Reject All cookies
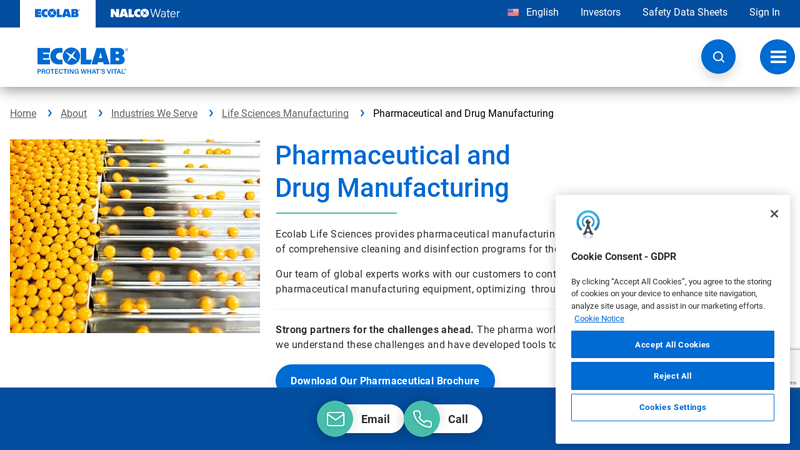The height and width of the screenshot is (450, 800). [x=672, y=376]
